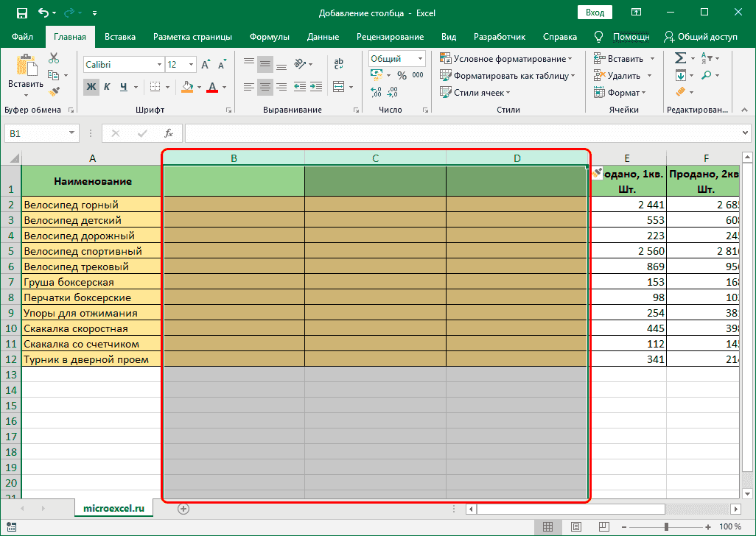Click the Format Painter brush icon

pyautogui.click(x=54, y=90)
